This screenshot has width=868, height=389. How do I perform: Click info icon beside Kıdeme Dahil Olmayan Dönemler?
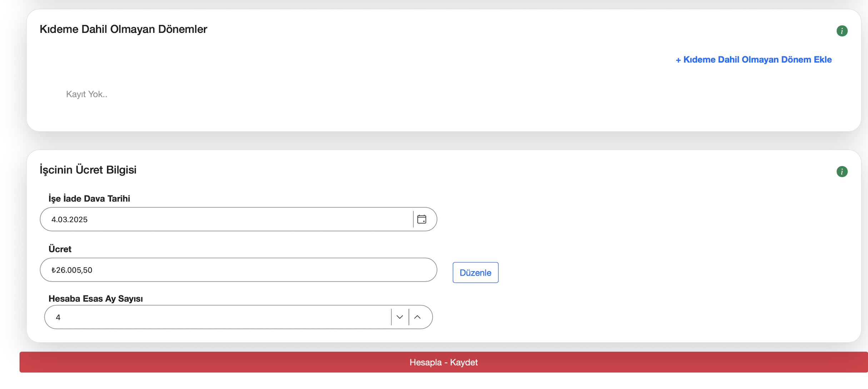click(x=842, y=31)
